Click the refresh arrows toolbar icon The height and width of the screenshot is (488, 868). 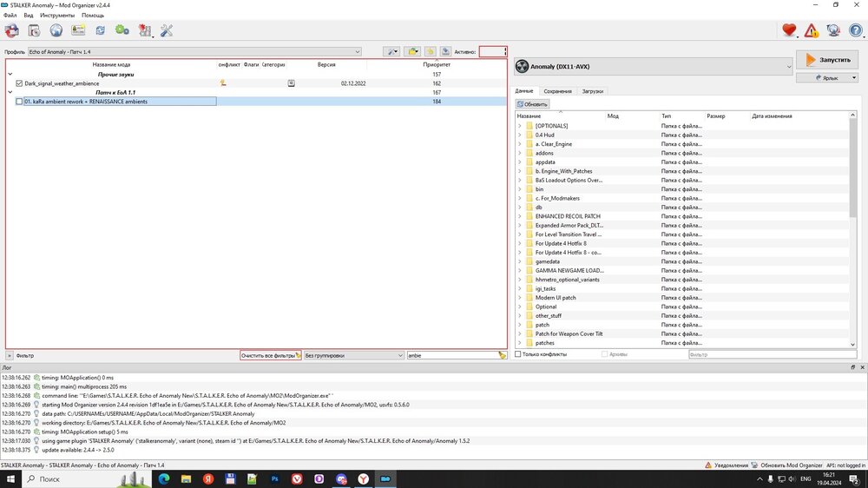(x=101, y=30)
